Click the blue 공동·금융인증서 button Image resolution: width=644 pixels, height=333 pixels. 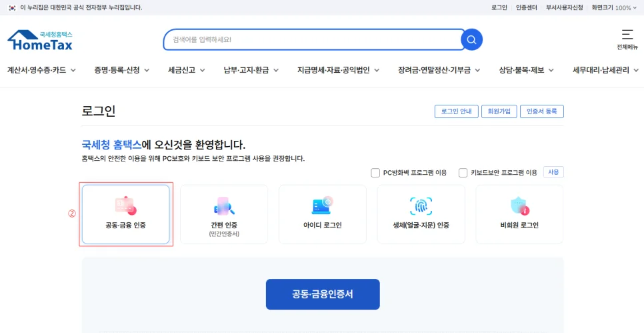[x=323, y=294]
